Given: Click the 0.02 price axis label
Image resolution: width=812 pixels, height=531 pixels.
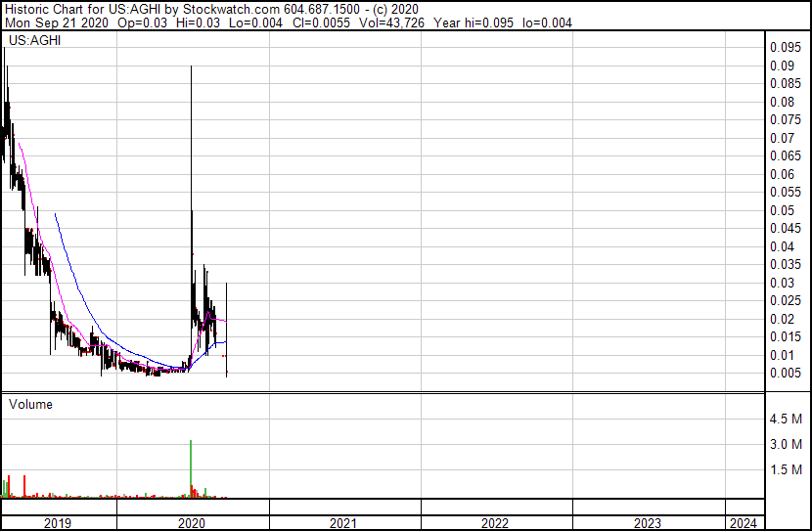Looking at the screenshot, I should click(x=782, y=320).
